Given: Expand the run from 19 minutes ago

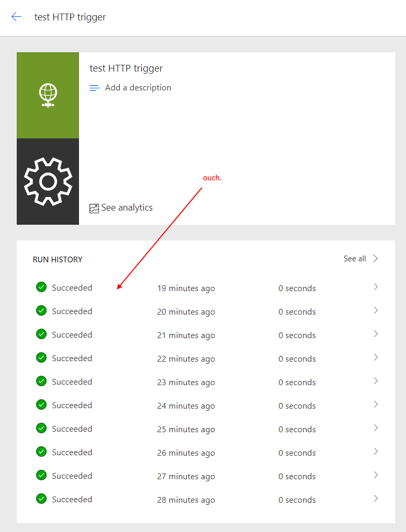Looking at the screenshot, I should coord(376,287).
